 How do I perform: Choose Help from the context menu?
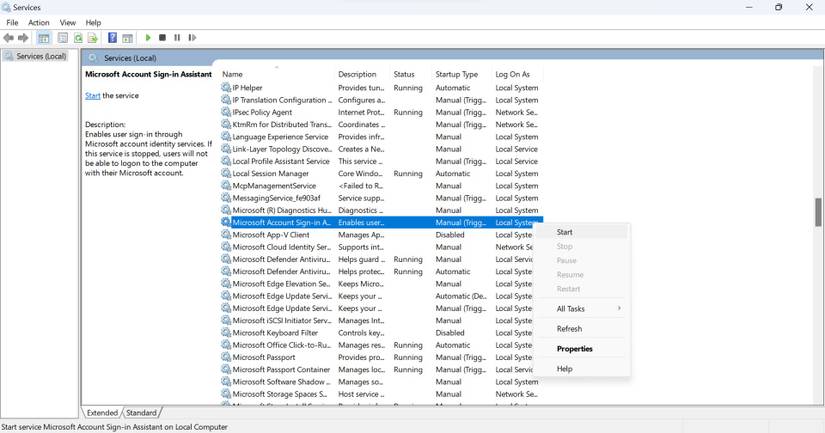coord(582,369)
